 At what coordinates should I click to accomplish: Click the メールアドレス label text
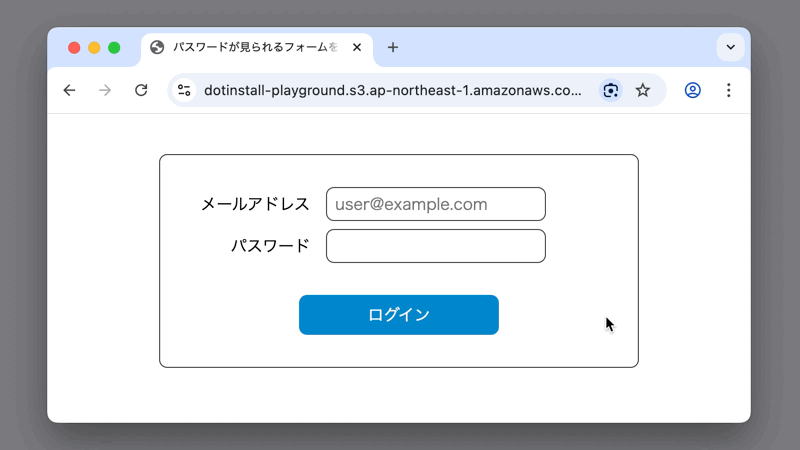255,204
